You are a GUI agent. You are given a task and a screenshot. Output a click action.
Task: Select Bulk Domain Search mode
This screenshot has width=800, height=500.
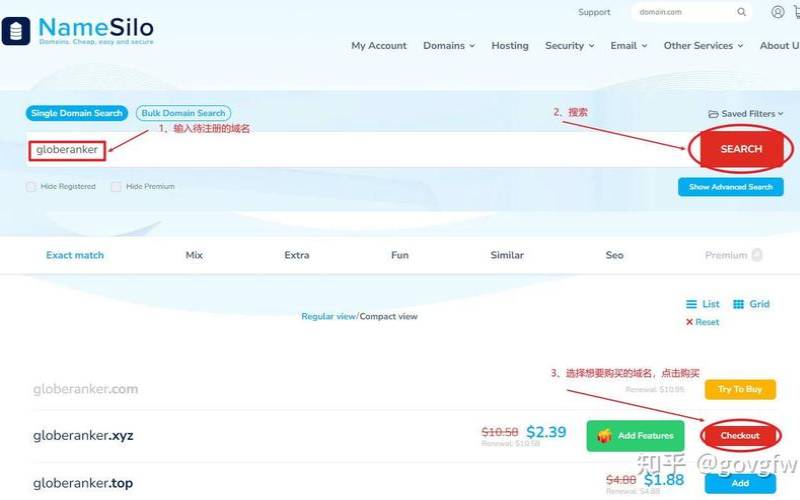[183, 114]
